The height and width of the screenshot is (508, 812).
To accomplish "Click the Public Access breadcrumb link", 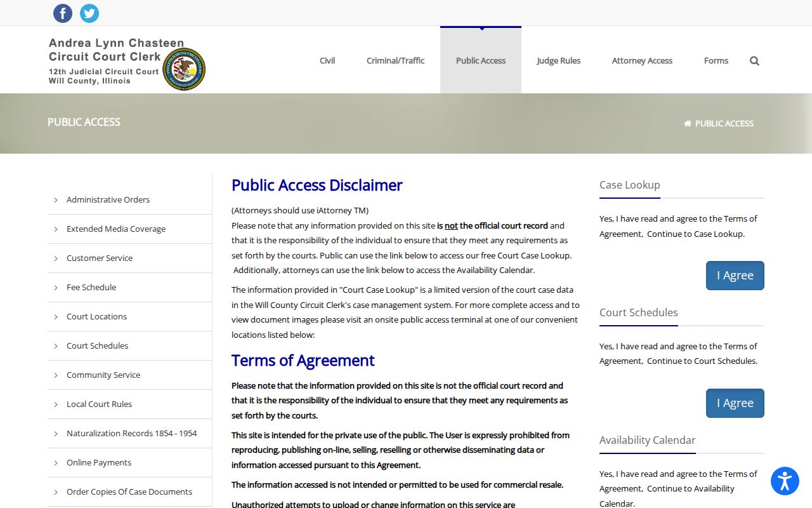I will (724, 123).
